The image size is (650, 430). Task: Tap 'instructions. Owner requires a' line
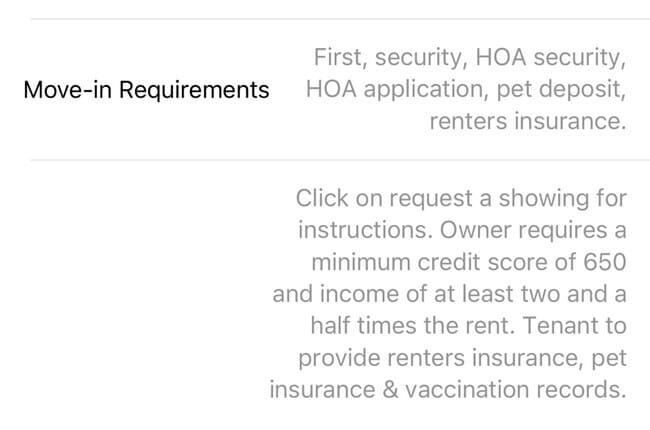tap(462, 230)
